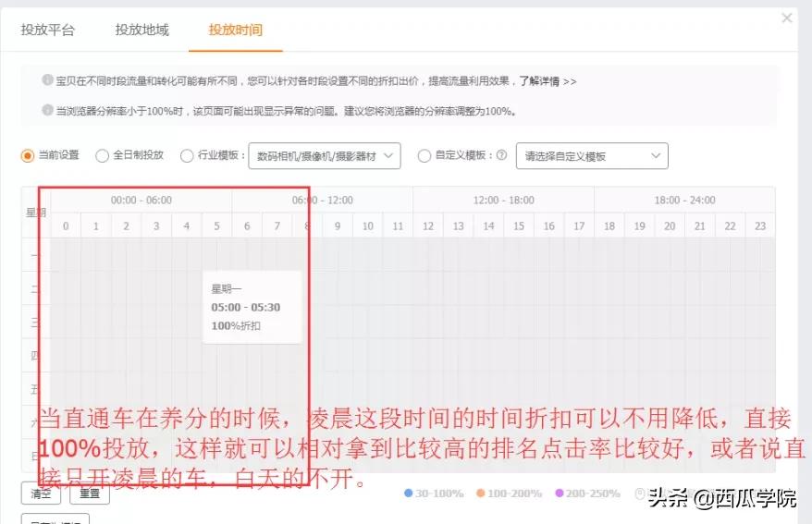Choose the 全日制投放 radio option
Screen dimensions: 812x524
(x=102, y=155)
